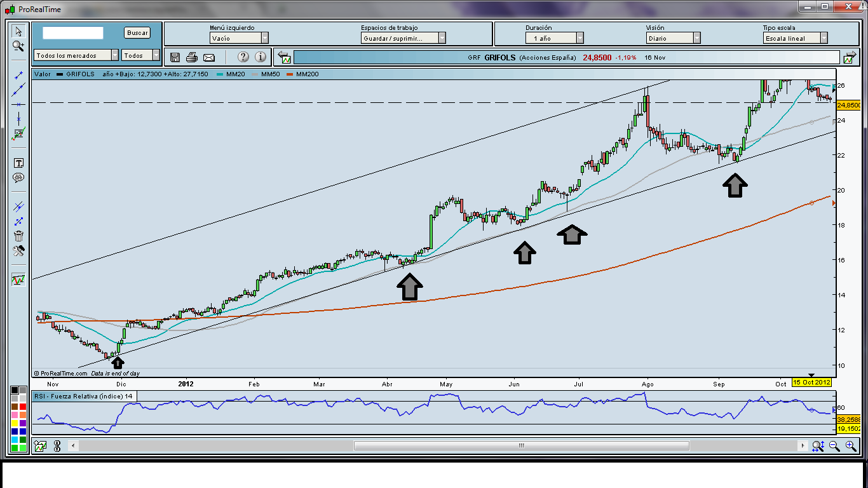
Task: Select the parallel line tool
Action: (x=18, y=207)
